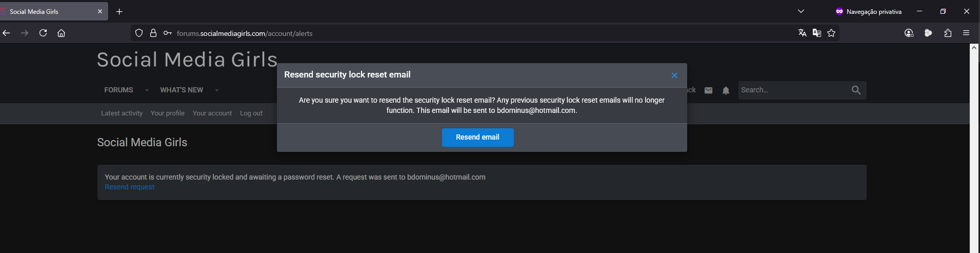Bookmark this page with star icon
Image resolution: width=980 pixels, height=253 pixels.
point(831,33)
